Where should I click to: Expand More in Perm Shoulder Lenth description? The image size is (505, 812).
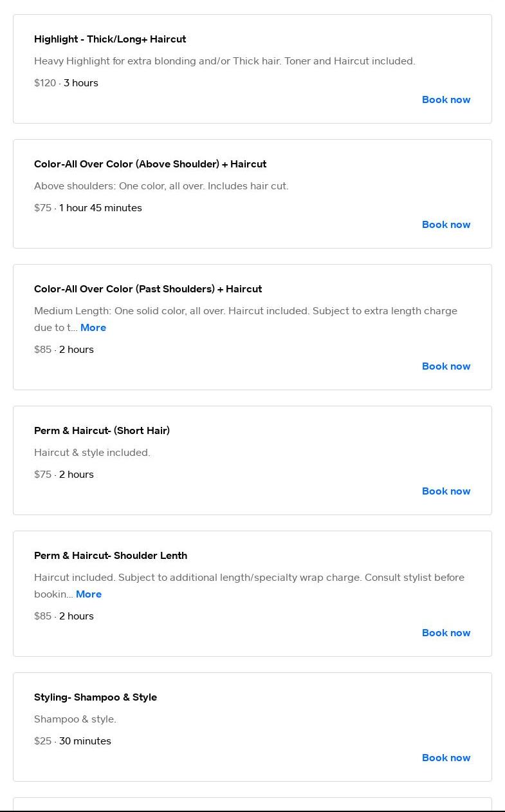[89, 594]
